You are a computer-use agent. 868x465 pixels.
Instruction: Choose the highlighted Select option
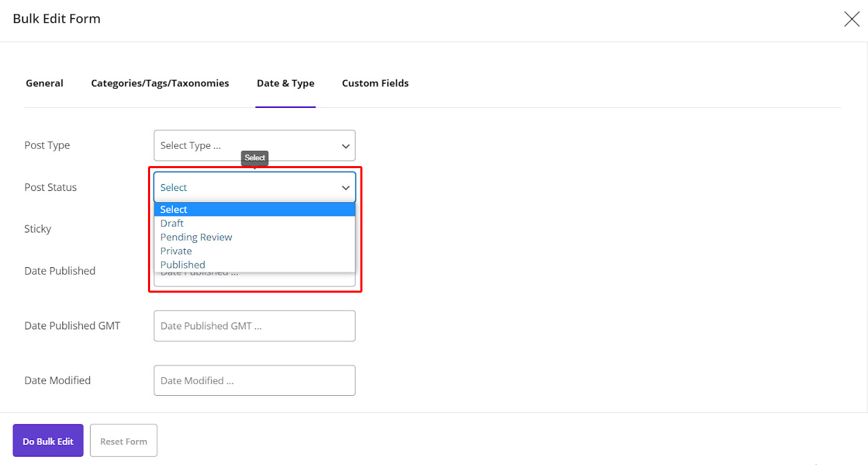[174, 209]
